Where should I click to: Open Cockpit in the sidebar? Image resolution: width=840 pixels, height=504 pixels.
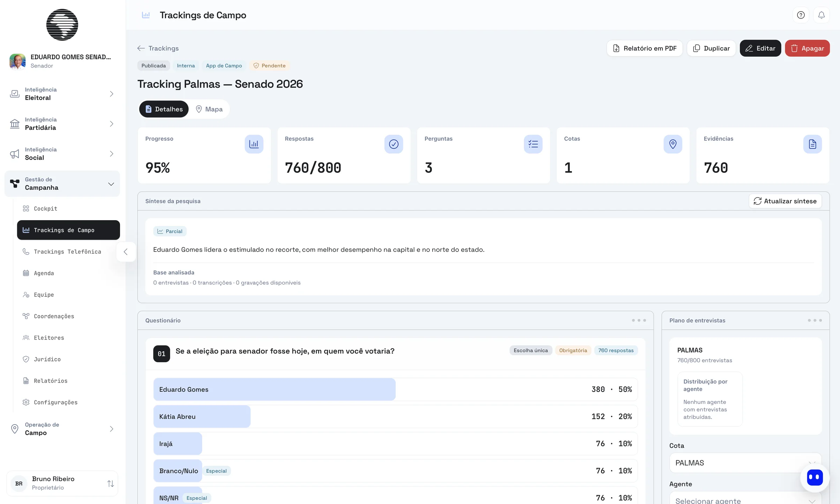[68, 209]
